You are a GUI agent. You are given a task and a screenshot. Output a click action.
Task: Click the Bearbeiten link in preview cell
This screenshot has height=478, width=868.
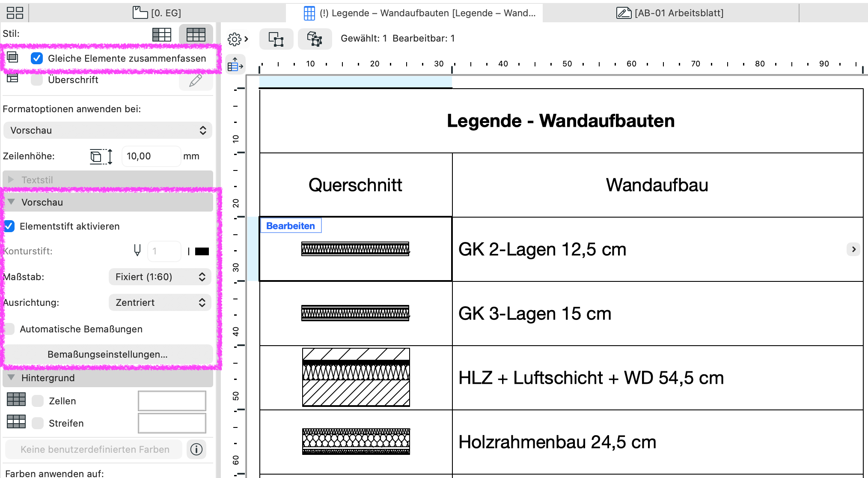[291, 226]
